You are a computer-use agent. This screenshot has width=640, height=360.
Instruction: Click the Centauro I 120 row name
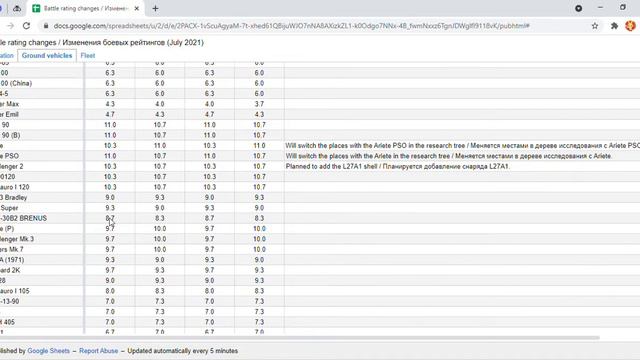click(42, 187)
